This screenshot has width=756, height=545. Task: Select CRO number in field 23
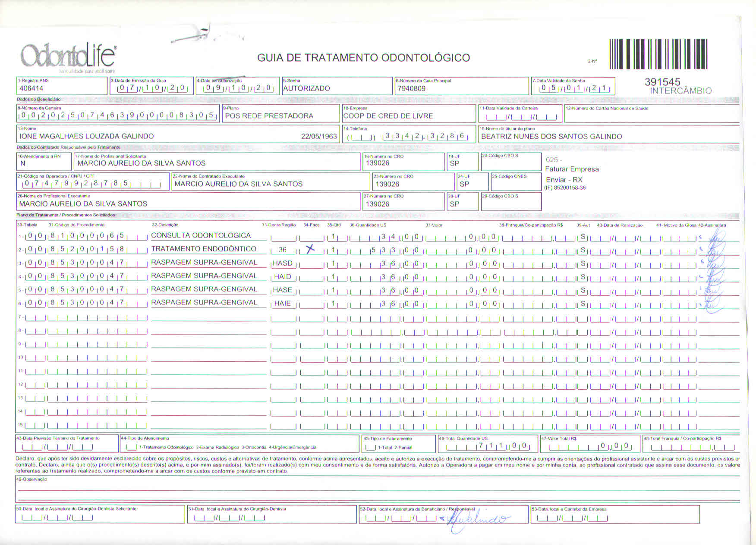click(x=387, y=184)
